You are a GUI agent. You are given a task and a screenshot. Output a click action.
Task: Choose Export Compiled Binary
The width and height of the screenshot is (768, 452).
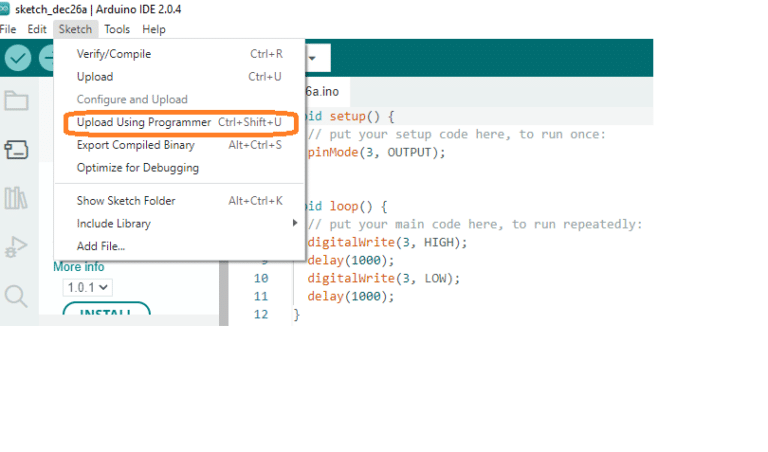pyautogui.click(x=179, y=145)
